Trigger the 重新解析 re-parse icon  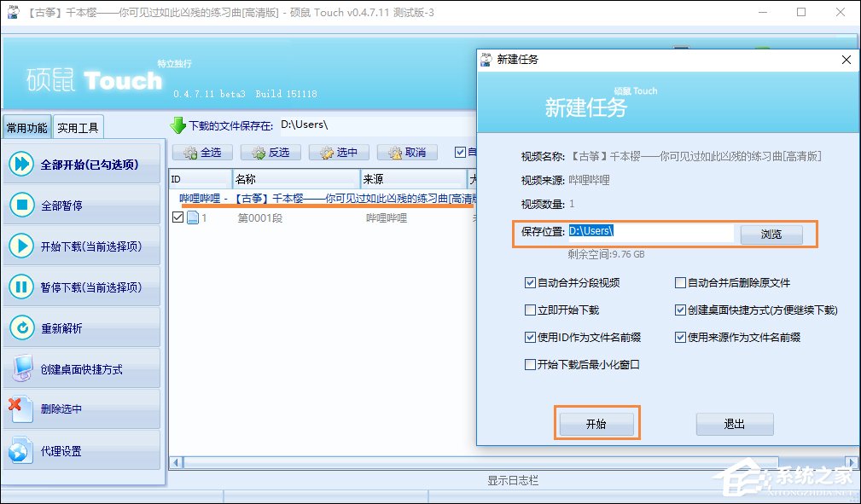(24, 327)
